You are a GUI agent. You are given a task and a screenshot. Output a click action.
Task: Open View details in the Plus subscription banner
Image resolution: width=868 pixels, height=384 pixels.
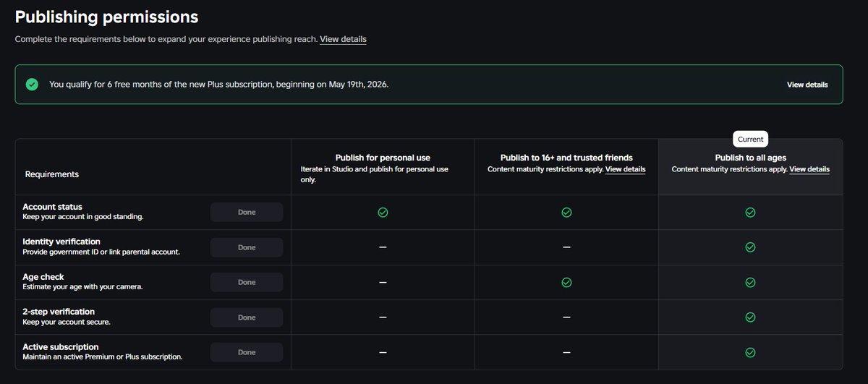[807, 85]
